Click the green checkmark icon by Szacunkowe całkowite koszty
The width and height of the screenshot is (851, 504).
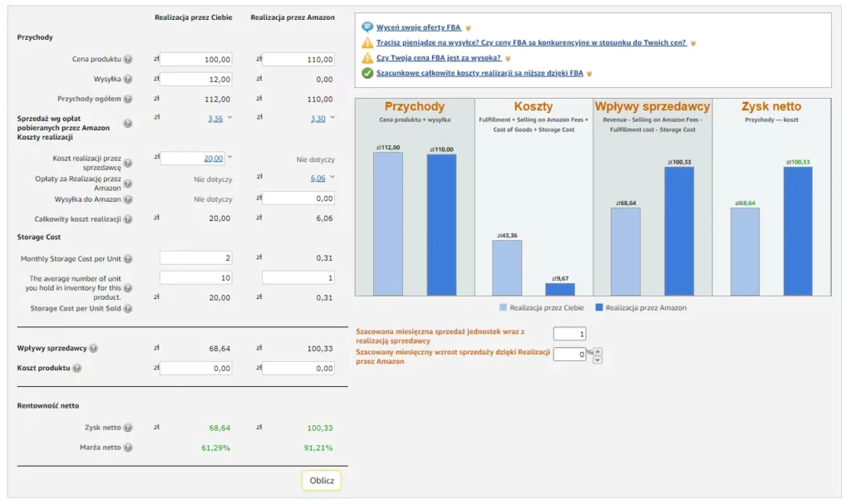(367, 73)
